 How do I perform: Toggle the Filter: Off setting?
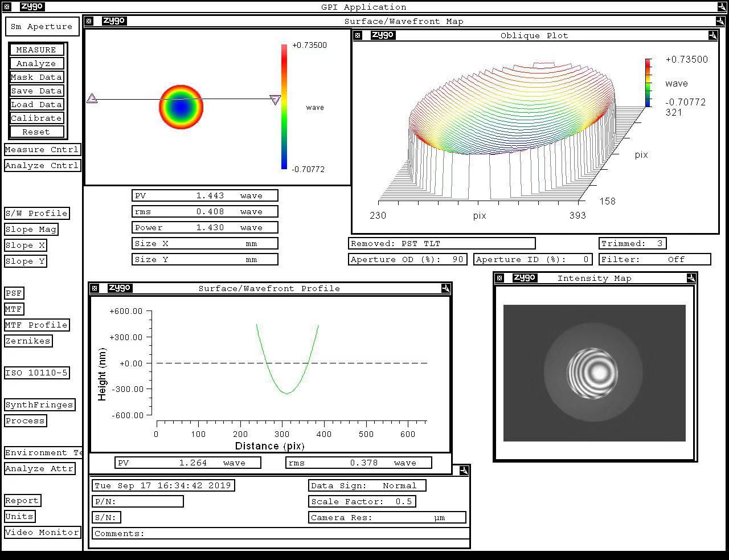click(655, 260)
